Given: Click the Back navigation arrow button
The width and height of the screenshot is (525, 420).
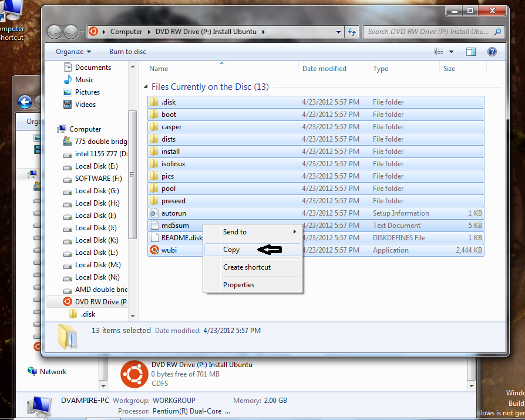Looking at the screenshot, I should (x=54, y=32).
